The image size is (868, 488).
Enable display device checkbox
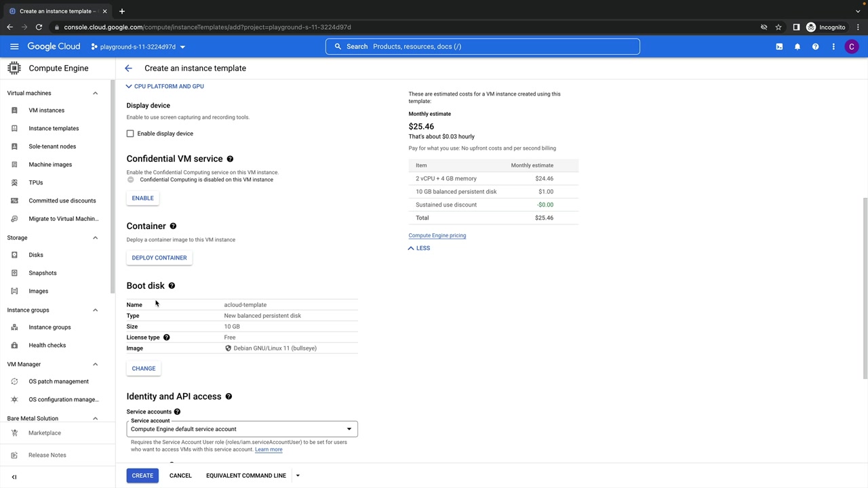point(130,134)
